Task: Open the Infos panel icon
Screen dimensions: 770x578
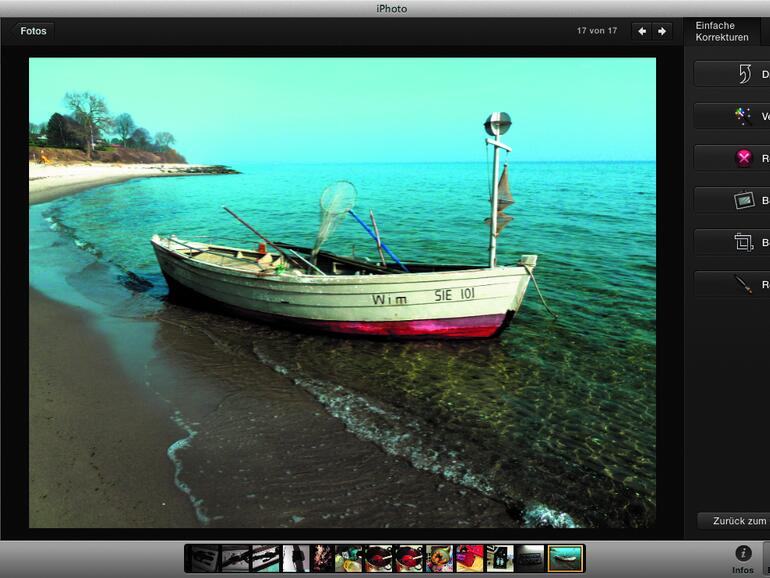Action: [743, 553]
